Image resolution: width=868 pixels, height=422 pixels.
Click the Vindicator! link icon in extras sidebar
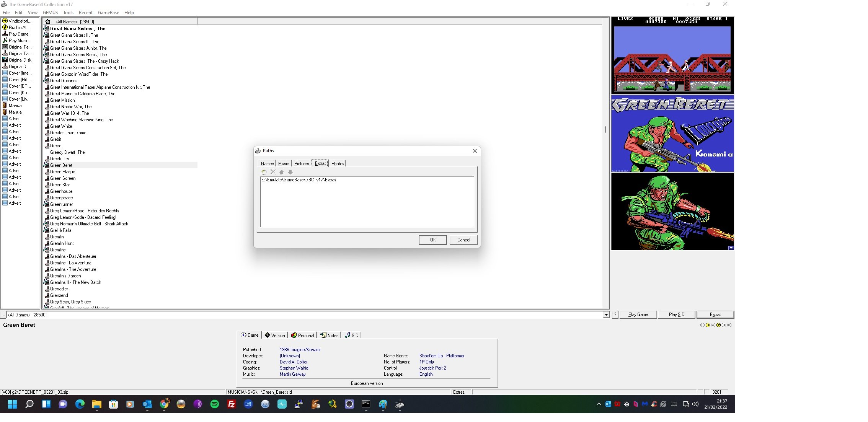[x=5, y=21]
